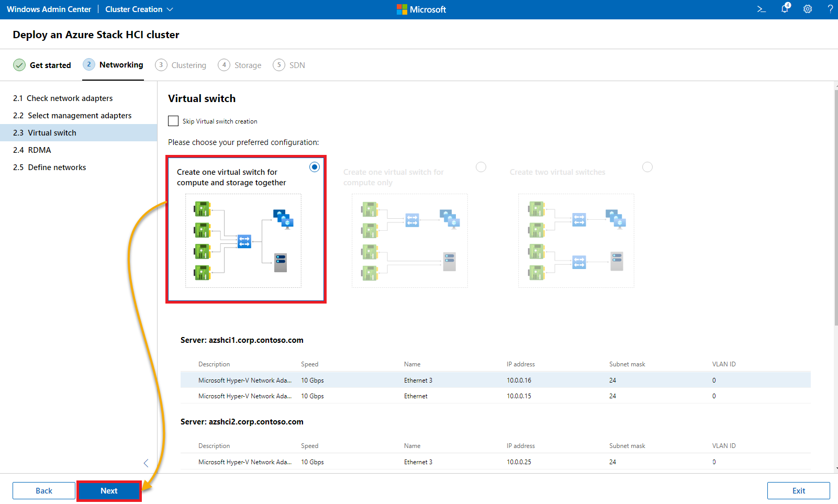Select one virtual switch for compute and storage
Image resolution: width=838 pixels, height=504 pixels.
315,167
